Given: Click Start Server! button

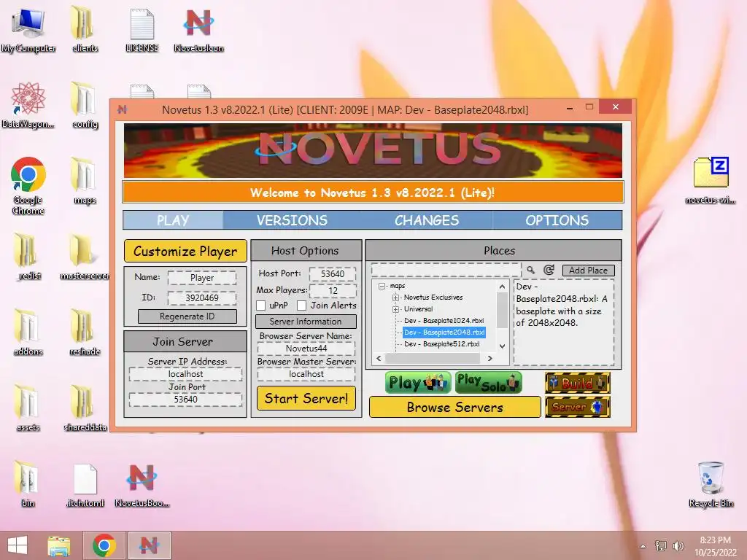Looking at the screenshot, I should [306, 398].
